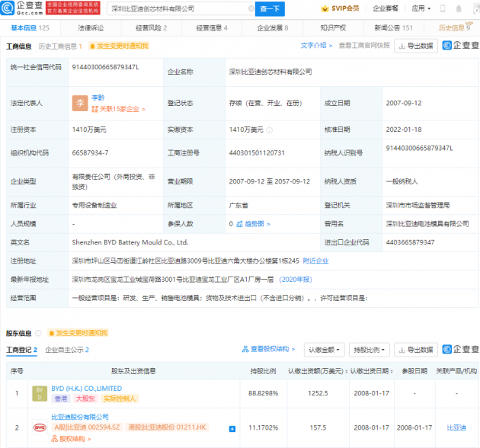Click A股|比亚迪 002594.SZ tag
Viewport: 480px width, 448px height.
(88, 427)
